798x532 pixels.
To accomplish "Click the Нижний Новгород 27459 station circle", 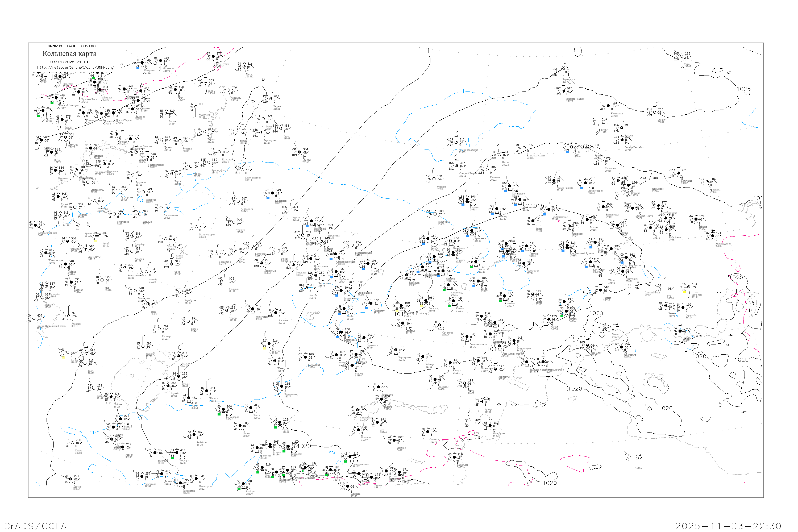I will pyautogui.click(x=56, y=98).
